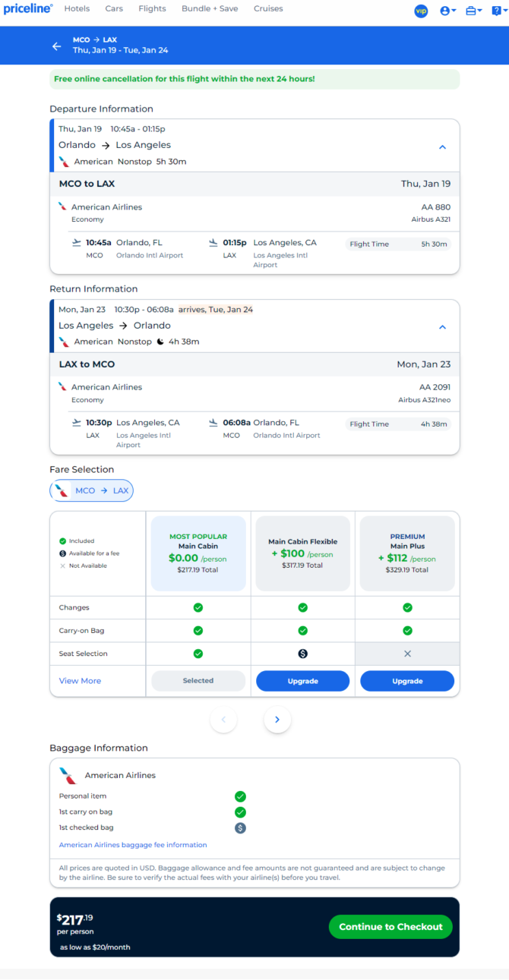The width and height of the screenshot is (509, 980).
Task: Click the Airbus A321neo aircraft text
Action: pyautogui.click(x=425, y=400)
